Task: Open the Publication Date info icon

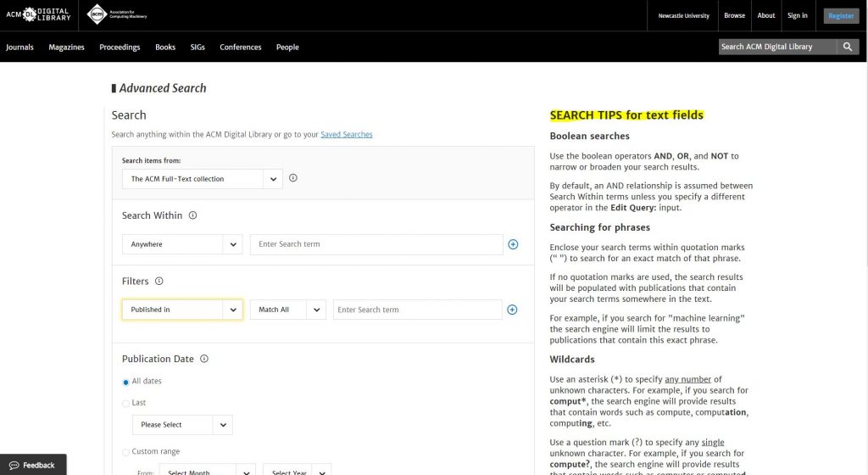Action: point(204,359)
